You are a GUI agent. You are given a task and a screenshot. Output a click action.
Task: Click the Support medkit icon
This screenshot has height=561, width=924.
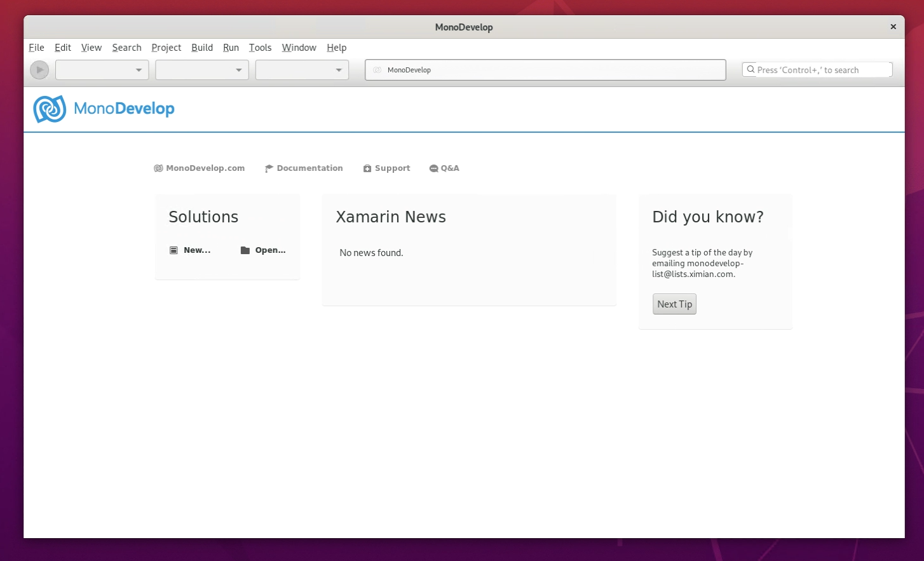pos(367,168)
